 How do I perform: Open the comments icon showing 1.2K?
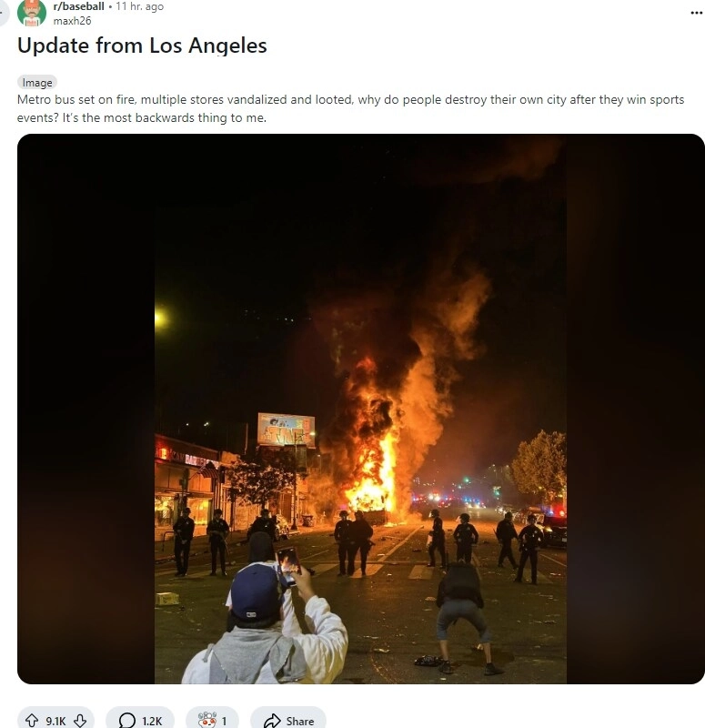click(x=126, y=721)
